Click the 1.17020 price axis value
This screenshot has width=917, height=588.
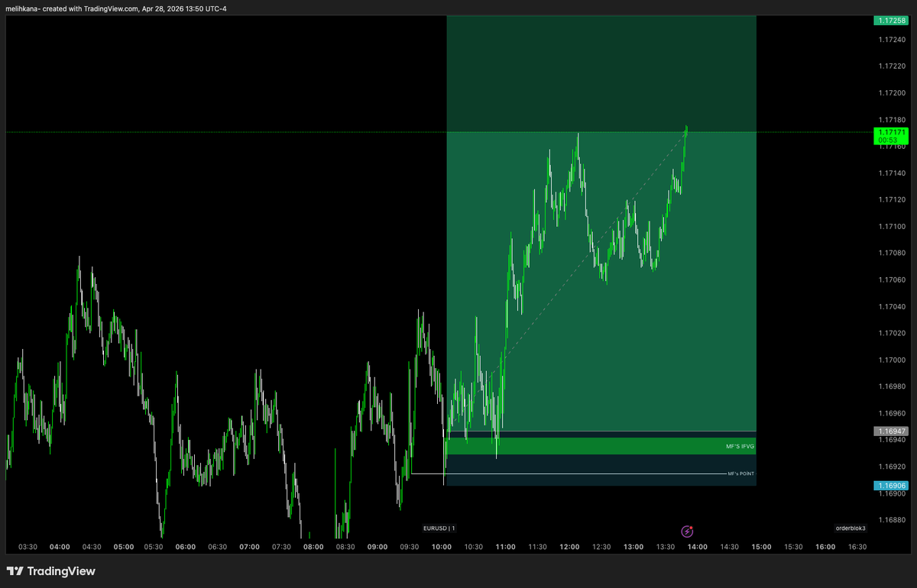893,333
